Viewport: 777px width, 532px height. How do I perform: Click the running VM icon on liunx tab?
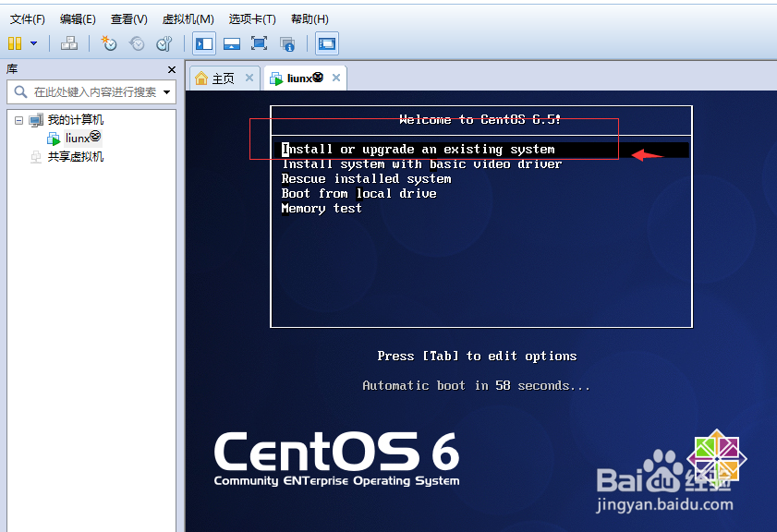click(x=276, y=79)
